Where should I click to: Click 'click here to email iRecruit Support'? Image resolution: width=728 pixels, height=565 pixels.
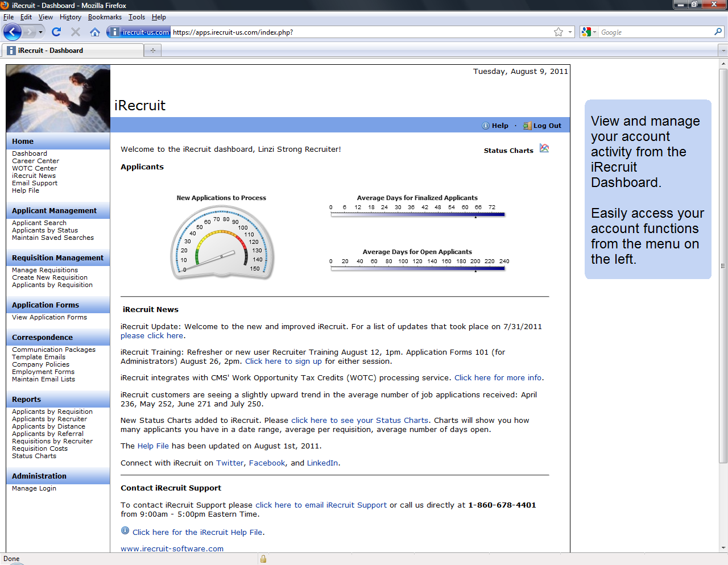(x=321, y=505)
